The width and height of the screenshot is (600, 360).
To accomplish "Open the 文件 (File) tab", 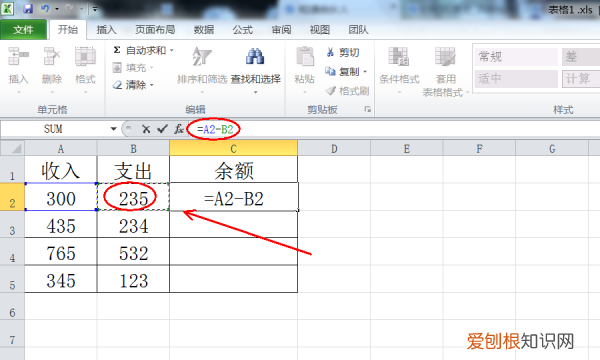I will pyautogui.click(x=23, y=29).
